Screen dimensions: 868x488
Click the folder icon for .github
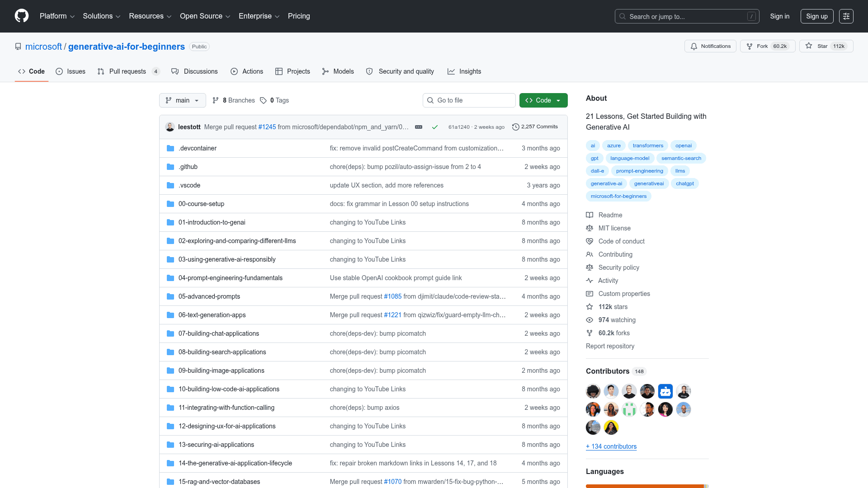170,167
